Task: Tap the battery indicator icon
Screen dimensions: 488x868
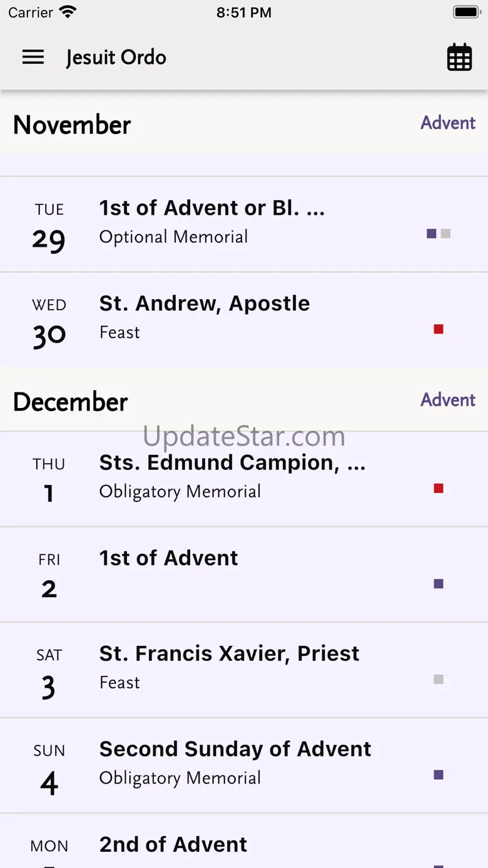Action: [465, 12]
